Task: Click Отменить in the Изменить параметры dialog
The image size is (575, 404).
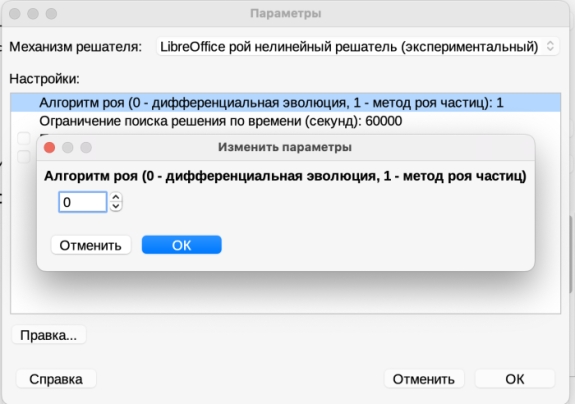Action: [x=91, y=245]
